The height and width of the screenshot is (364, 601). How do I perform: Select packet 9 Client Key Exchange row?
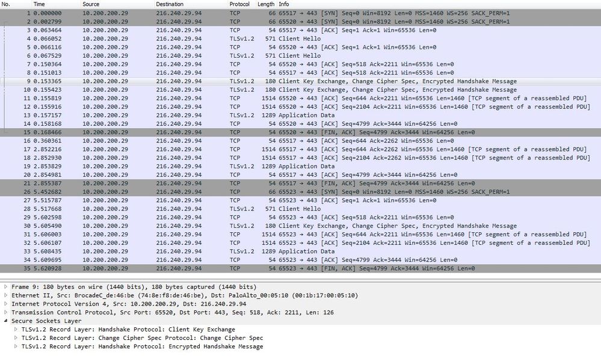[301, 81]
